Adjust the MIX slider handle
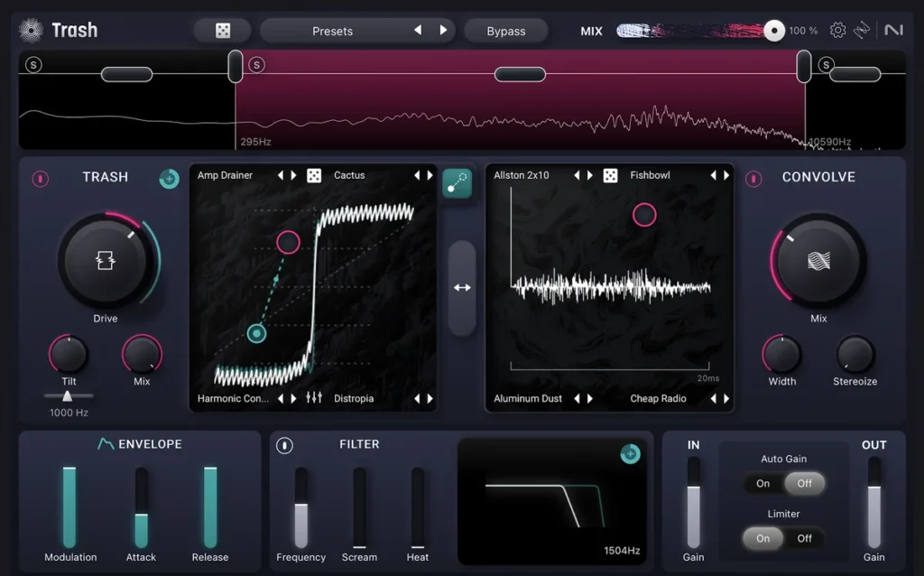 coord(773,30)
